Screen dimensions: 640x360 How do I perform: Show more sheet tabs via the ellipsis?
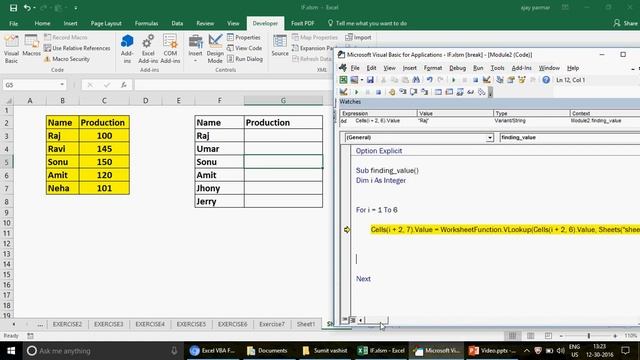point(40,324)
